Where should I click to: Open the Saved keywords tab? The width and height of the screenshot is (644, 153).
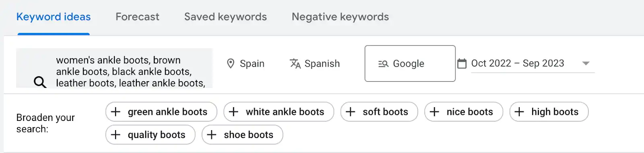[x=225, y=17]
